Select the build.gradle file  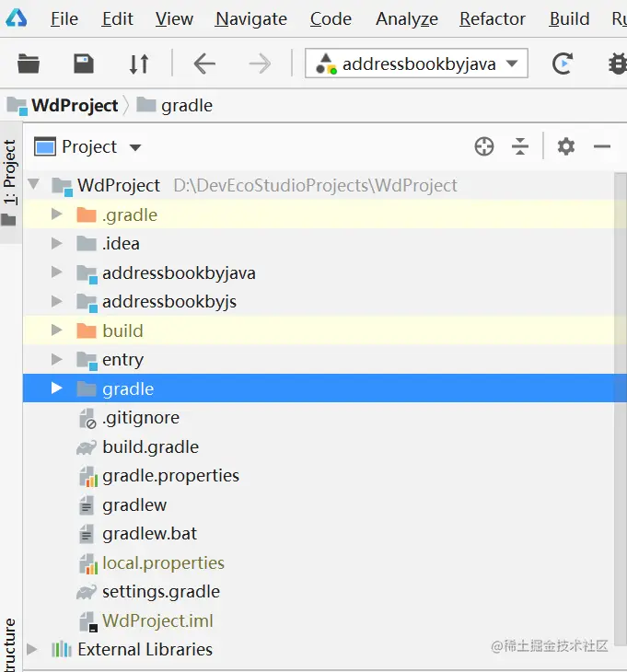[319, 446]
